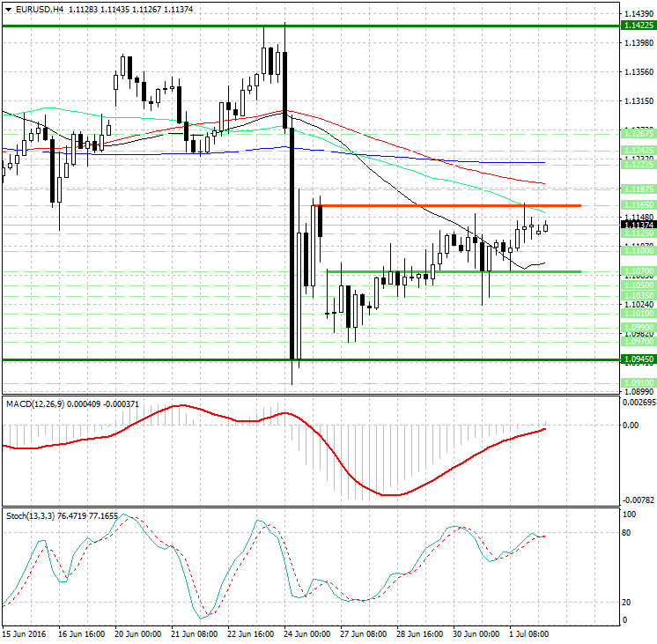Image resolution: width=657 pixels, height=644 pixels.
Task: Select the 1.10500 level price label
Action: click(639, 285)
